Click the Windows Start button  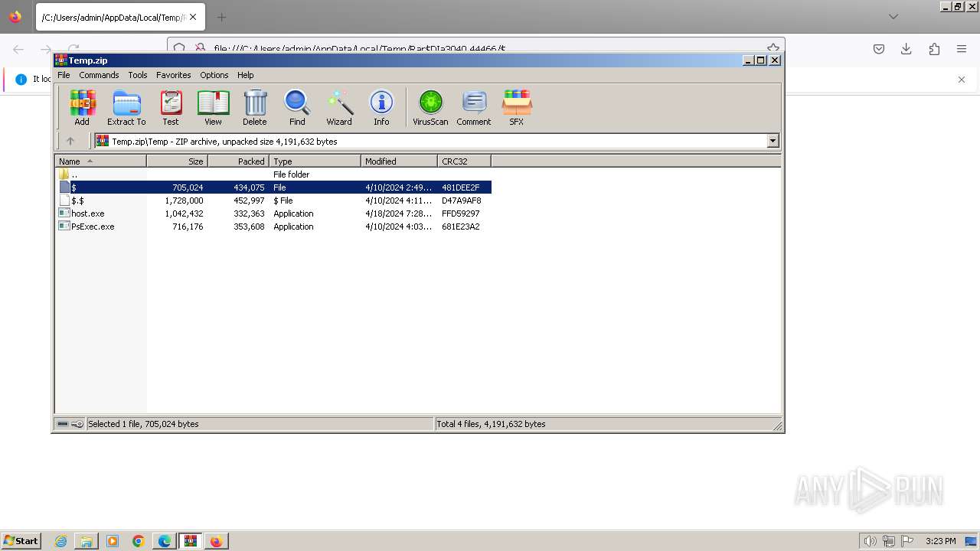tap(21, 541)
